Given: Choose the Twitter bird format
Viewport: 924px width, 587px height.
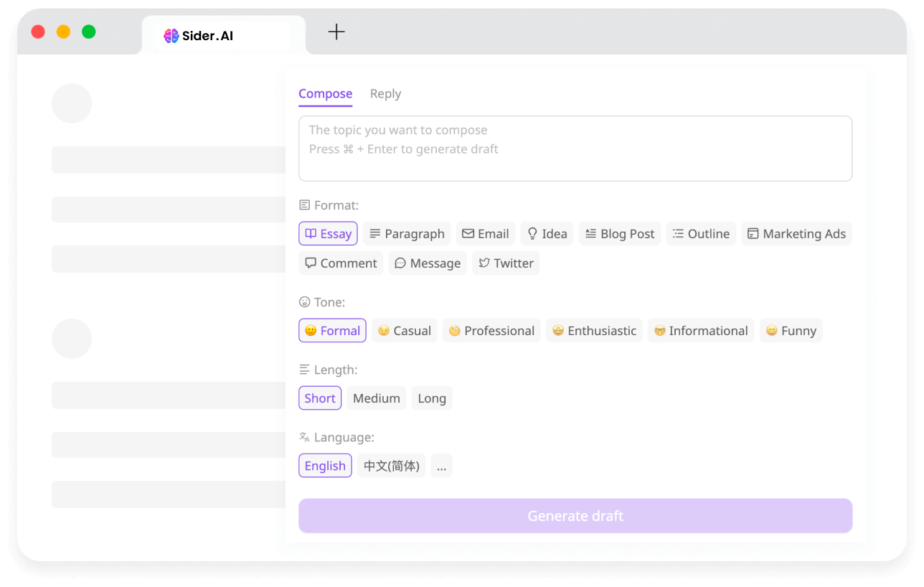Looking at the screenshot, I should coord(506,263).
